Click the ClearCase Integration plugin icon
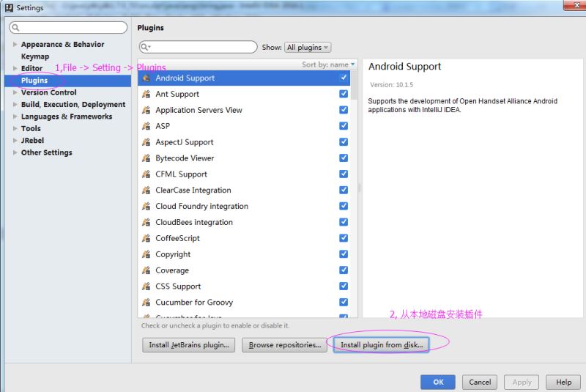The image size is (586, 392). (146, 191)
